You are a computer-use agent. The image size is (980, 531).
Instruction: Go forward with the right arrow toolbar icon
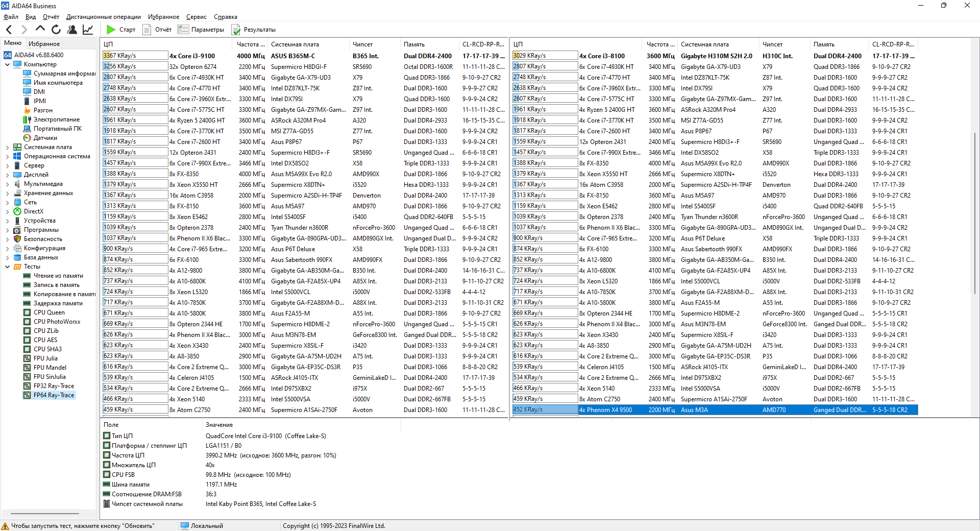click(x=24, y=30)
